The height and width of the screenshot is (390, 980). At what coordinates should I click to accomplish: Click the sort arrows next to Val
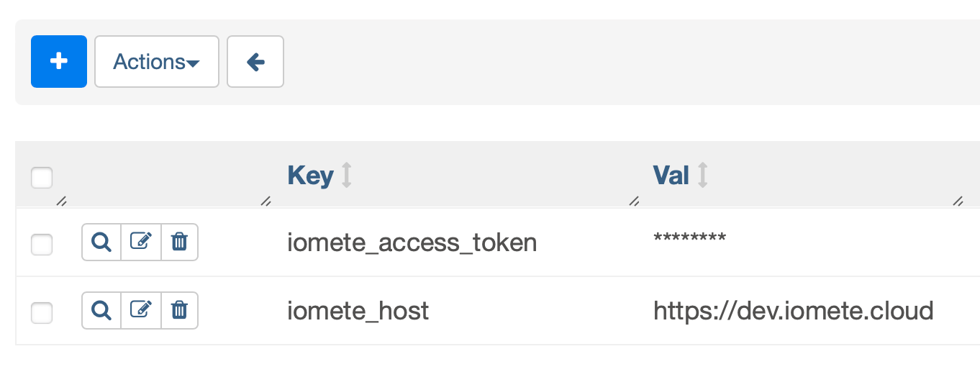[702, 175]
